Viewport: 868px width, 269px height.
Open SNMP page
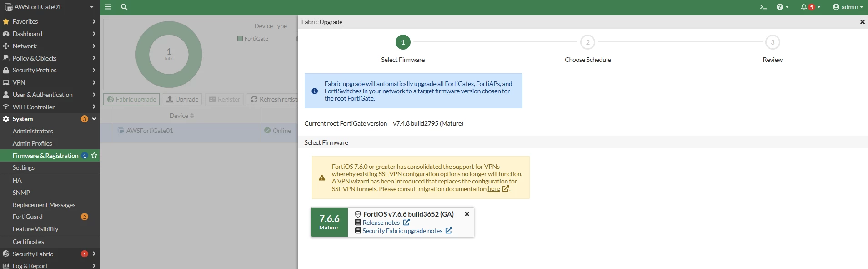click(50, 193)
